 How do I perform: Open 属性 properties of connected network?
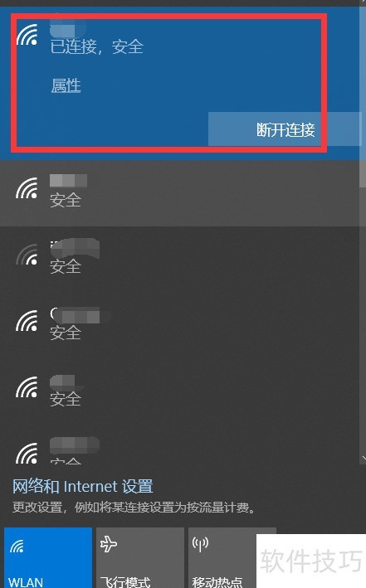[66, 86]
